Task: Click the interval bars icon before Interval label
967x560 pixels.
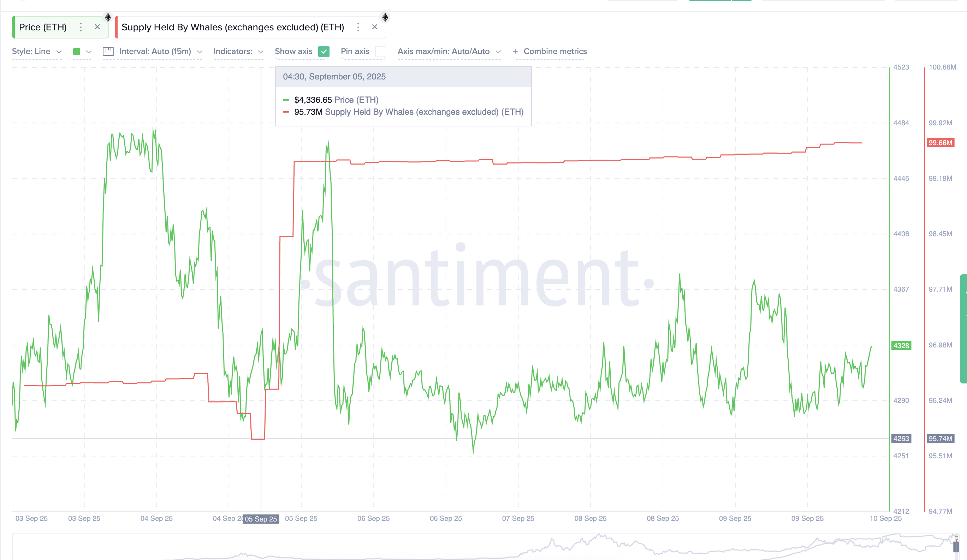Action: coord(109,52)
